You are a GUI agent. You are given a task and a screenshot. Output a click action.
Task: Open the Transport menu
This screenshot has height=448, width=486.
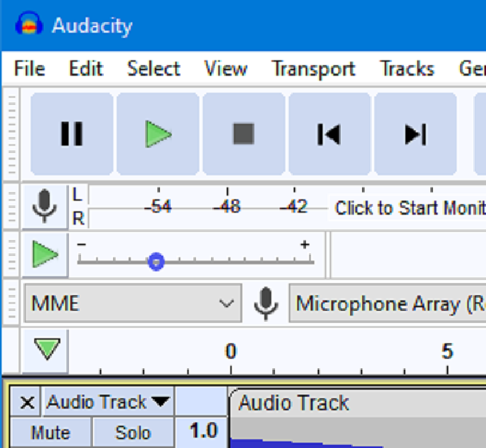click(313, 69)
